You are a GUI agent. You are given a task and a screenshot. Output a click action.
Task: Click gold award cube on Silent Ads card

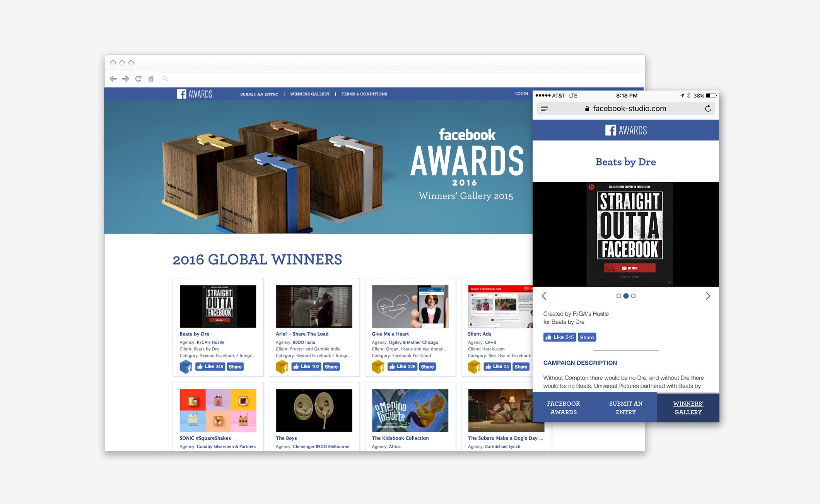pos(474,366)
